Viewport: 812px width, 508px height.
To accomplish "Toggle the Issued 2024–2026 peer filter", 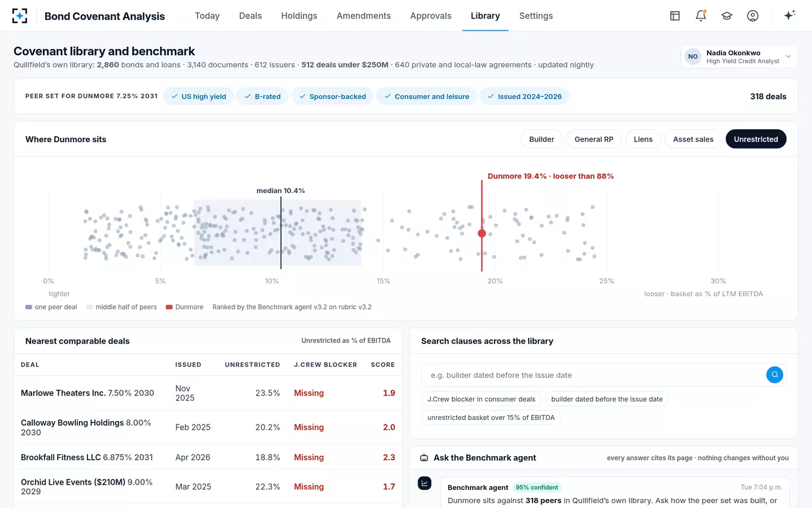I will 524,97.
